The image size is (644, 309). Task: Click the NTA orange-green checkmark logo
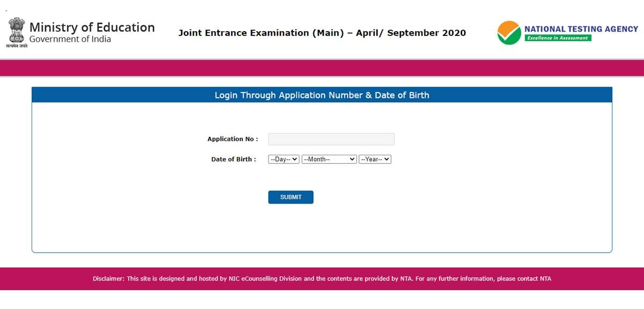[x=509, y=33]
